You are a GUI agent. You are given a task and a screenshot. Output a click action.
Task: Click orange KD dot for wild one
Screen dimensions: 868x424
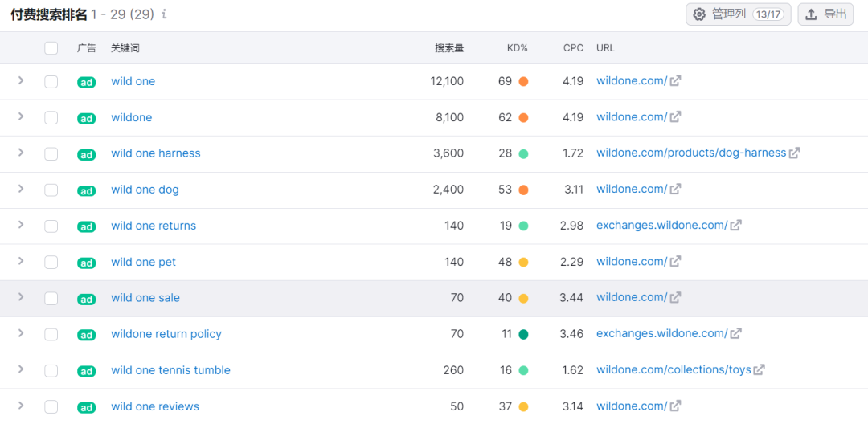pos(523,81)
